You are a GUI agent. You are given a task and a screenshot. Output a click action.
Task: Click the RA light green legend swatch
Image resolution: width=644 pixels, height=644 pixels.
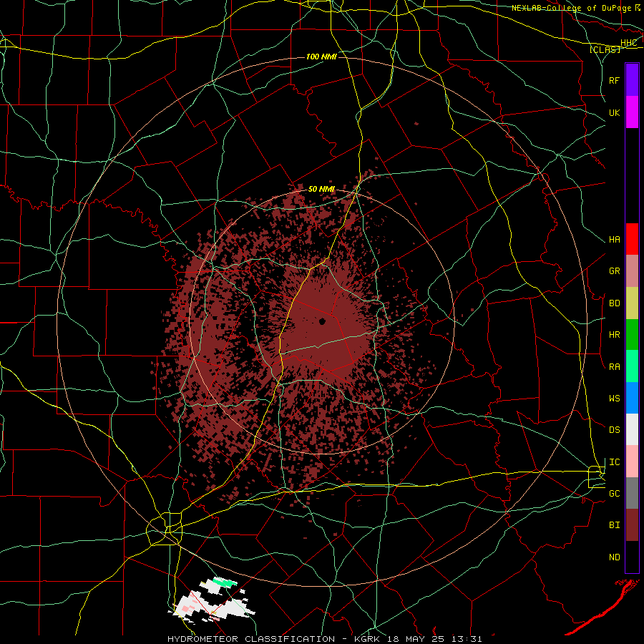point(632,366)
